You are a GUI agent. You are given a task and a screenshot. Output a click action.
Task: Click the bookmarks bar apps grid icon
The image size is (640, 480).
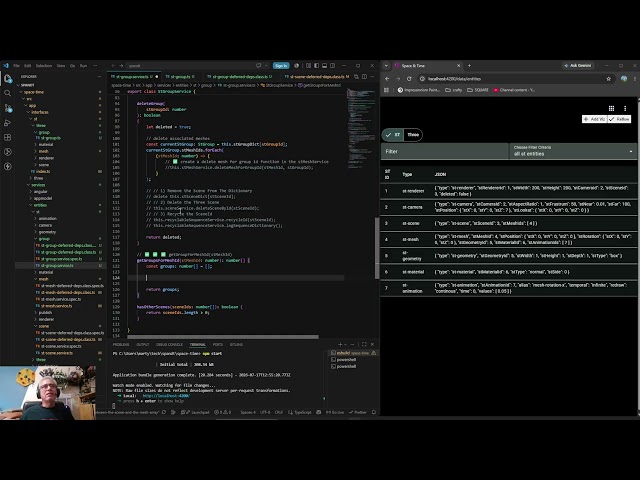pyautogui.click(x=387, y=90)
